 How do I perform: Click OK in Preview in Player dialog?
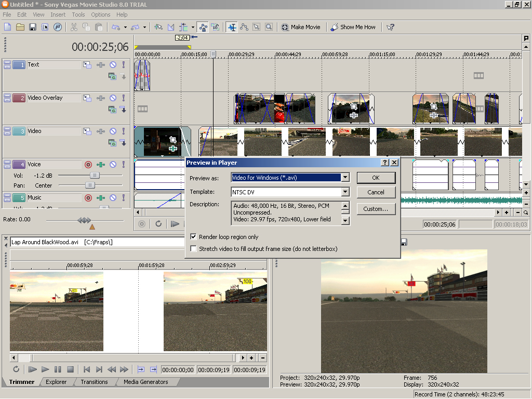click(376, 178)
